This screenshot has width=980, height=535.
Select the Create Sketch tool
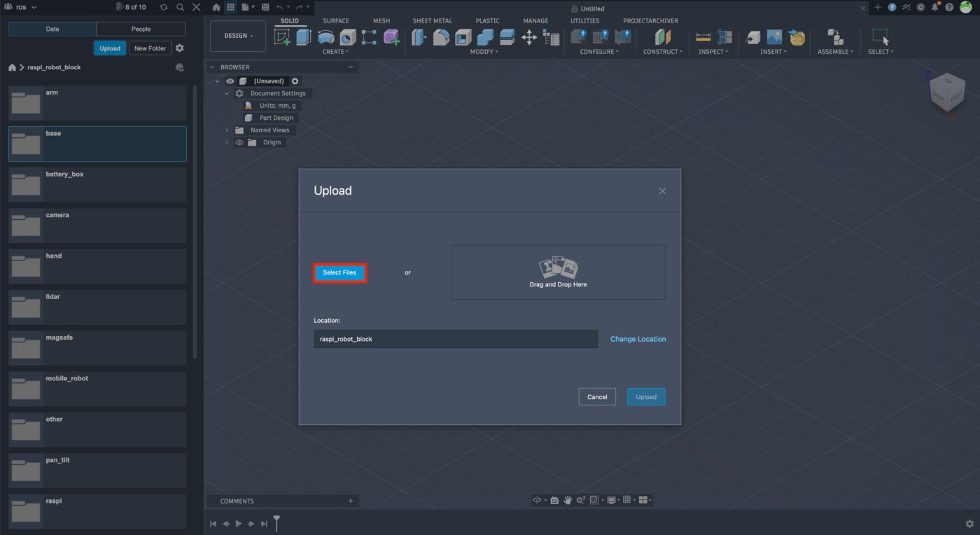pyautogui.click(x=282, y=37)
